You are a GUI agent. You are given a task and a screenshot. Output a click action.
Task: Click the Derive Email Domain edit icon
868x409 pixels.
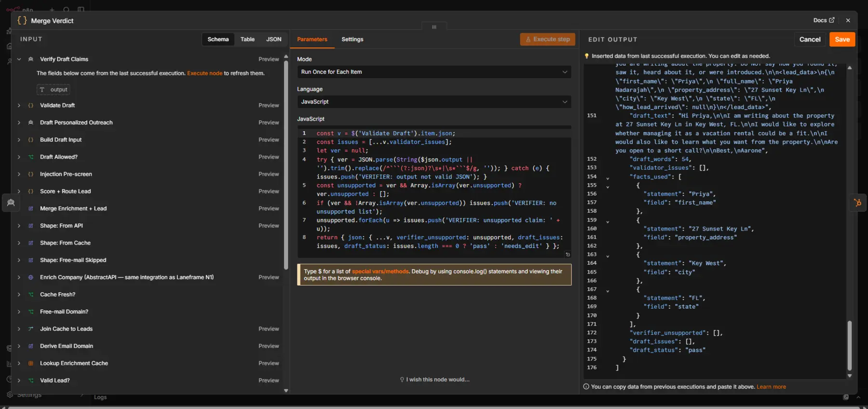[x=31, y=346]
